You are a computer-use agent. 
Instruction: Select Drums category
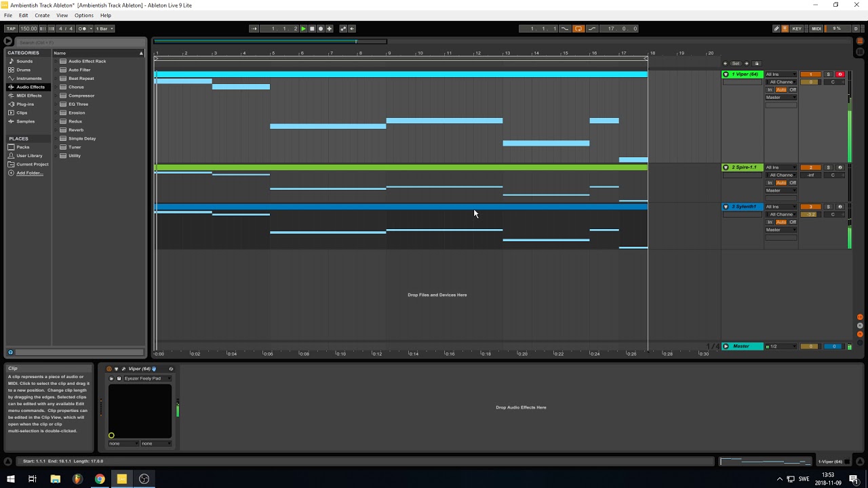(x=24, y=70)
